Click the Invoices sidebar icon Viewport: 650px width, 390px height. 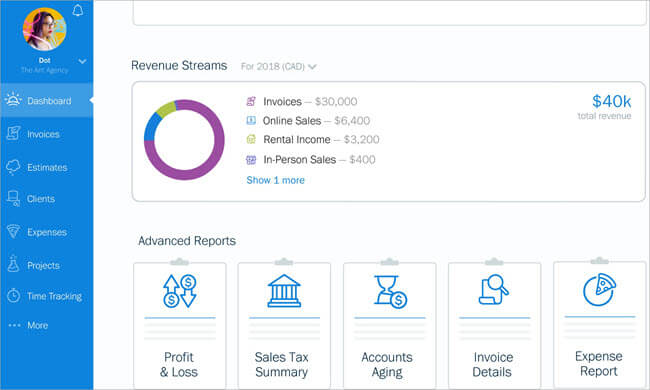coord(13,133)
